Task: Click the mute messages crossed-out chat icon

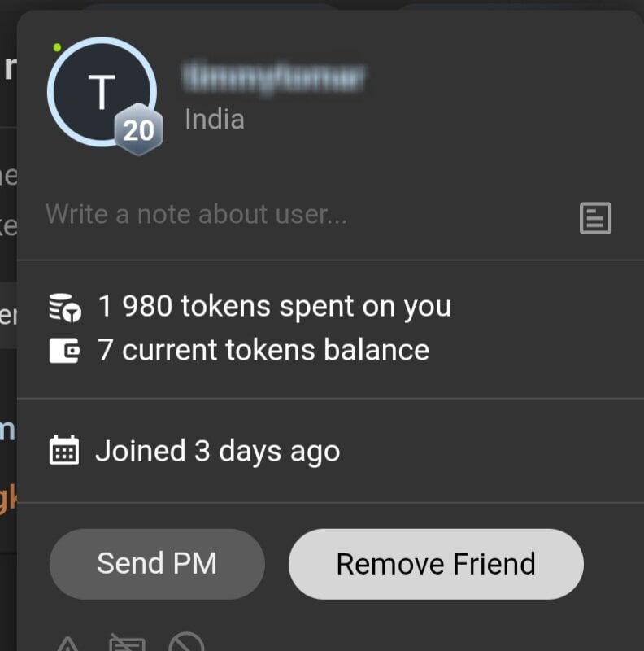Action: [126, 644]
